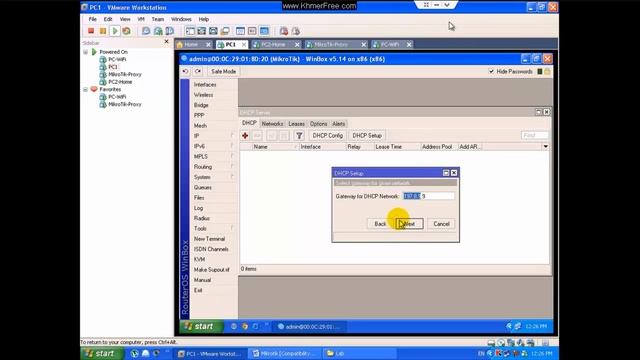Click the DHCP Setup toolbar button
This screenshot has width=640, height=360.
[x=367, y=136]
